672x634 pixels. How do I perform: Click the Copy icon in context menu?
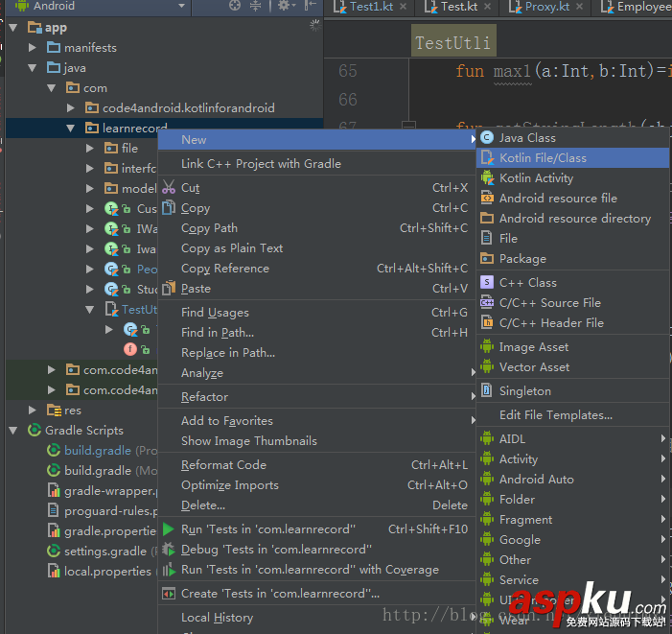(169, 208)
